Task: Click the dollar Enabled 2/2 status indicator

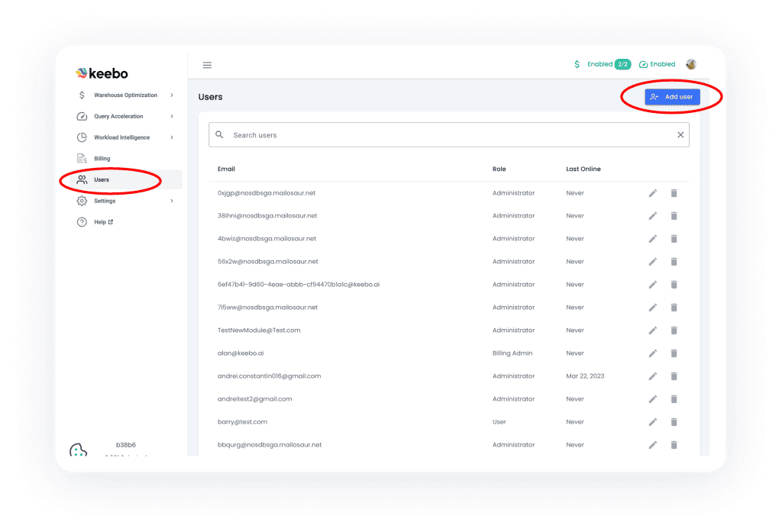Action: pos(602,65)
